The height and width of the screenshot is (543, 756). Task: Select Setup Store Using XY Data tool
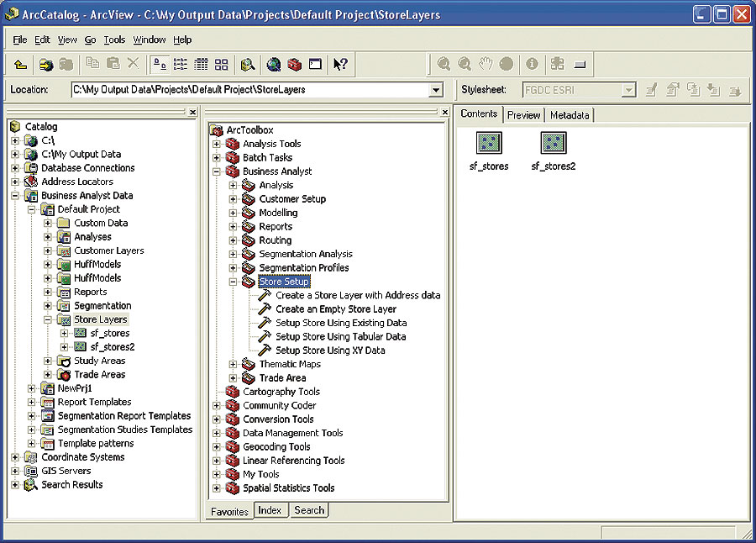330,351
